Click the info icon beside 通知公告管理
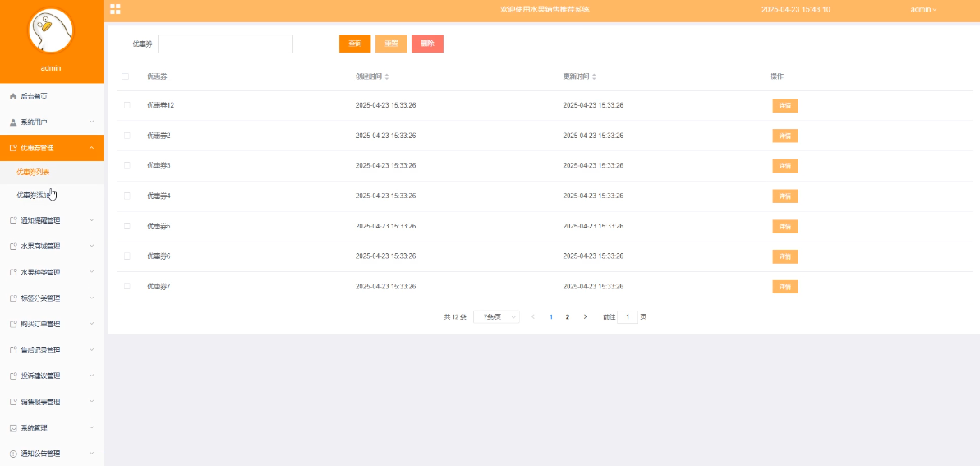The image size is (980, 466). (13, 454)
